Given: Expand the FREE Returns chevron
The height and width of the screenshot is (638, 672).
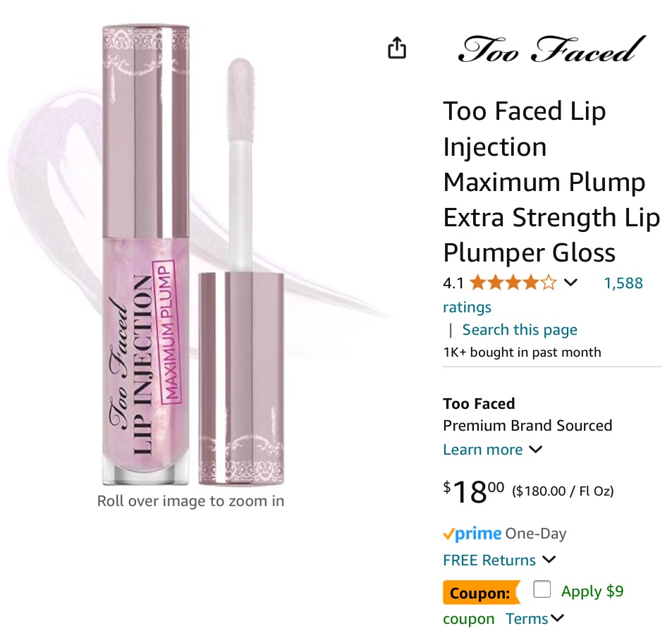Looking at the screenshot, I should (x=549, y=560).
